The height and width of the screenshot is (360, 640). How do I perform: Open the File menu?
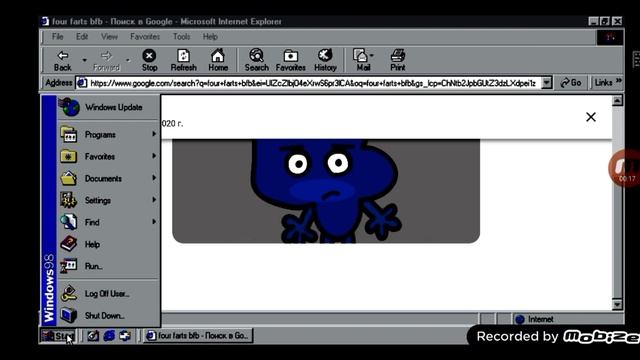point(57,37)
